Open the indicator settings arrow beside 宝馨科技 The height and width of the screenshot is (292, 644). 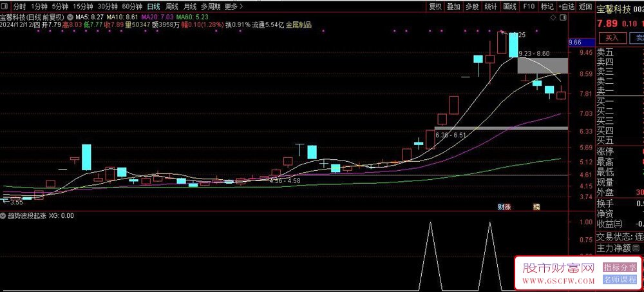pyautogui.click(x=70, y=17)
